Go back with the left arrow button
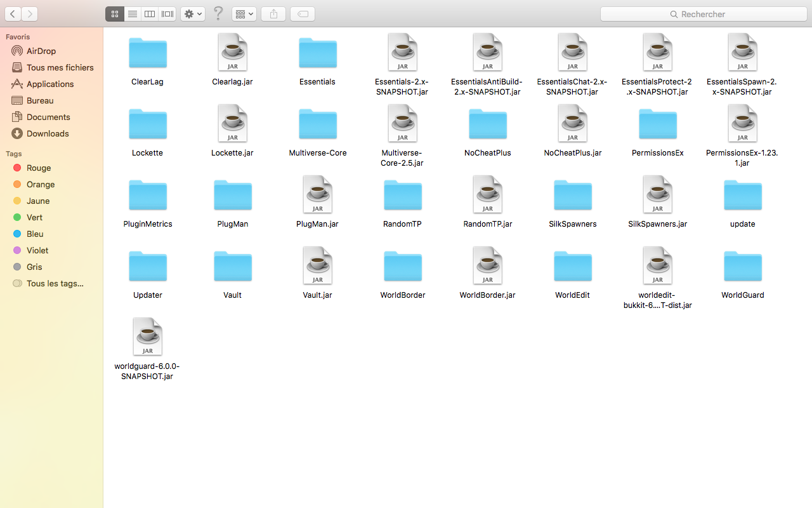The image size is (812, 508). [12, 14]
